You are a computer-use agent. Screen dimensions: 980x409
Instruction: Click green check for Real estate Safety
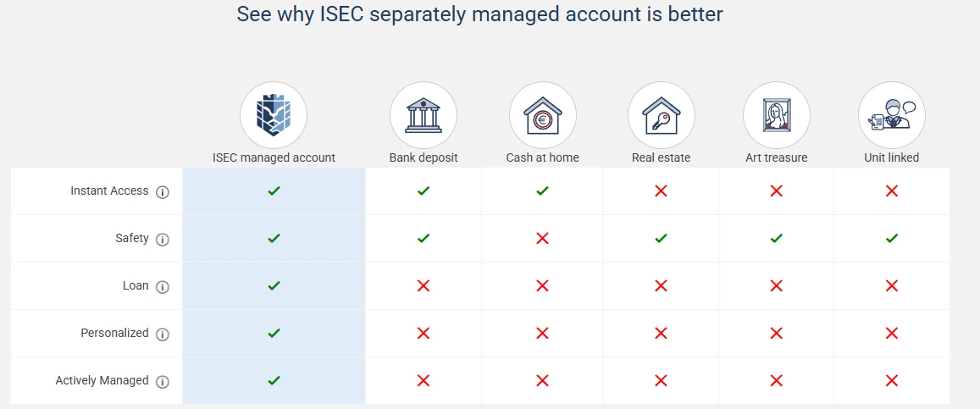point(662,238)
